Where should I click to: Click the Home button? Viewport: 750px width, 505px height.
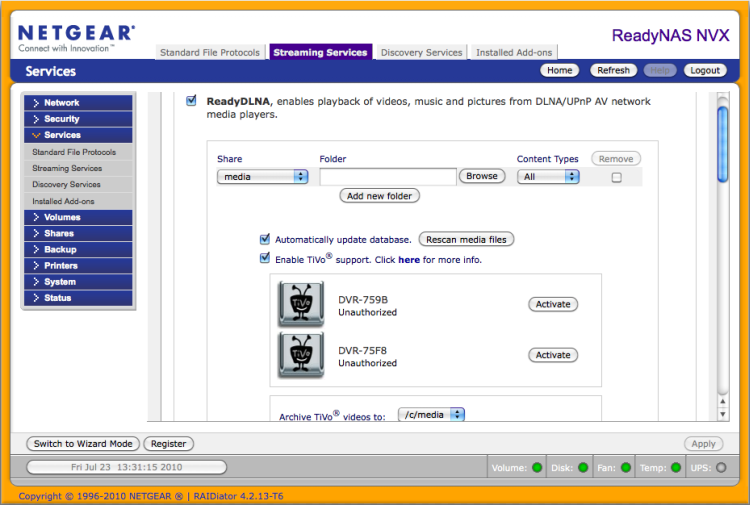[560, 70]
